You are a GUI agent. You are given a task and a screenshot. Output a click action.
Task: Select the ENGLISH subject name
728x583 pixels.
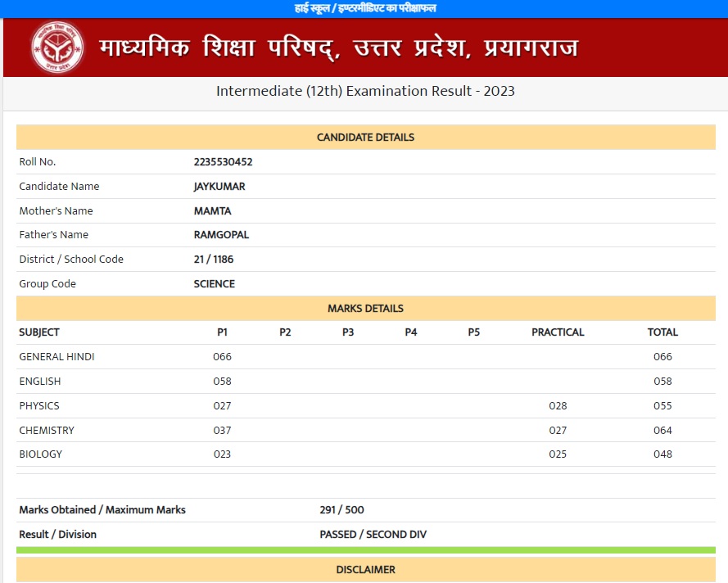pos(40,381)
